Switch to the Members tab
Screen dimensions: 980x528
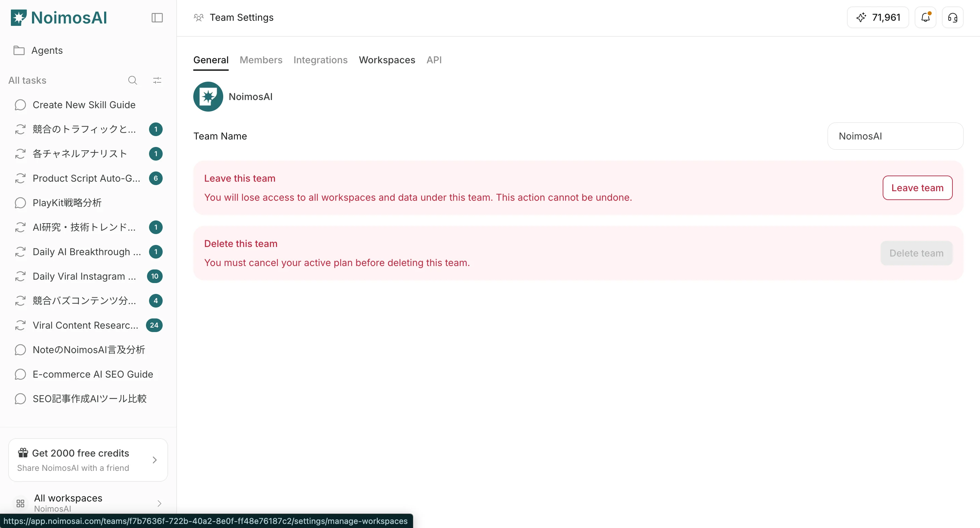261,60
